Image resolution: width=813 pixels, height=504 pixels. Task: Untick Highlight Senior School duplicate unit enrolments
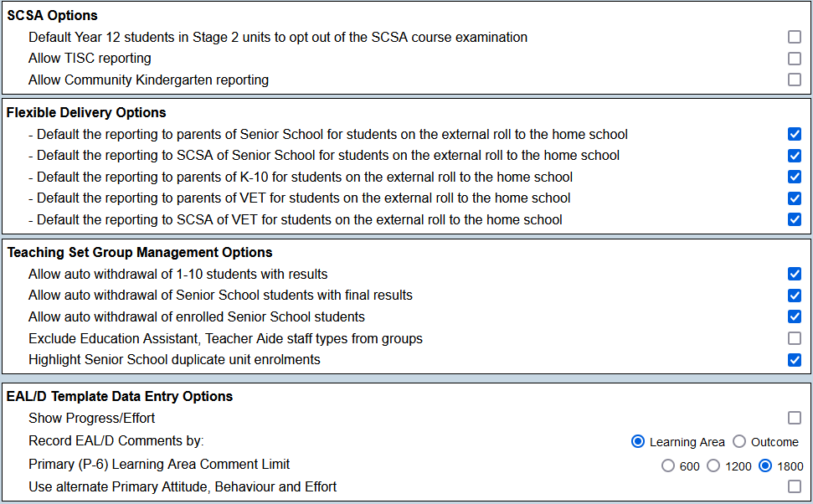pos(795,360)
